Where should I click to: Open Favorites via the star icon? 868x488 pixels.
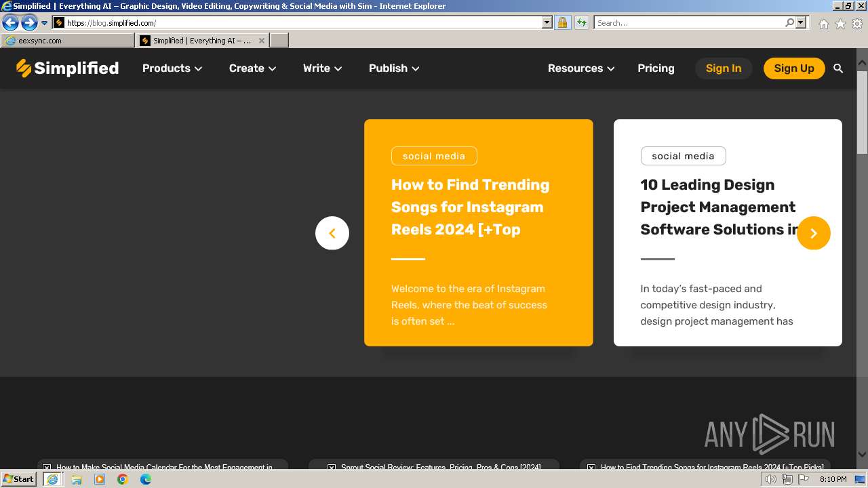tap(840, 24)
